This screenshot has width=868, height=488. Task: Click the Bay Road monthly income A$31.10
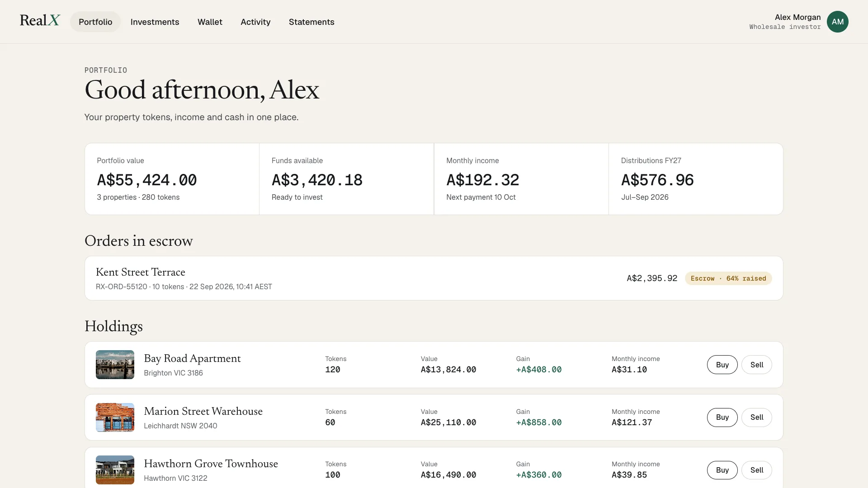[629, 370]
